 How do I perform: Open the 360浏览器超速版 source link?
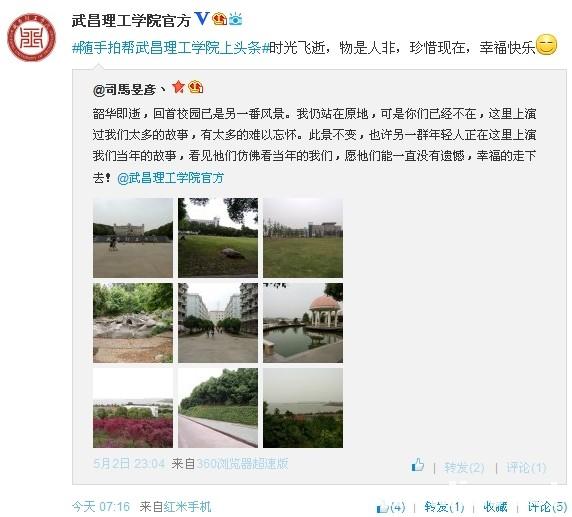[x=242, y=464]
